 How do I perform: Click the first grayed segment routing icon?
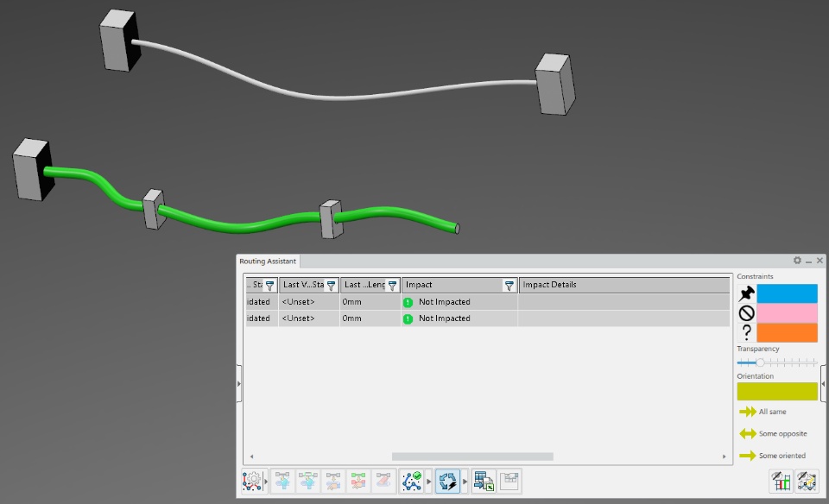[283, 482]
